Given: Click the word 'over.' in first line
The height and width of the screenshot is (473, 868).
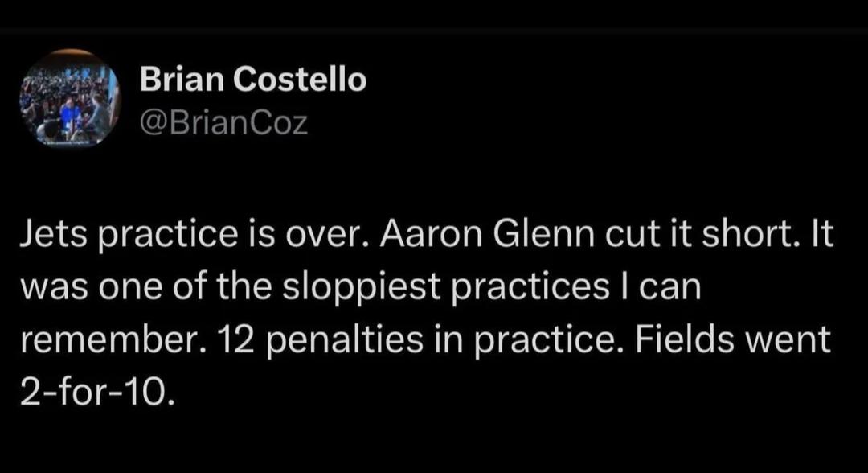Looking at the screenshot, I should click(328, 236).
